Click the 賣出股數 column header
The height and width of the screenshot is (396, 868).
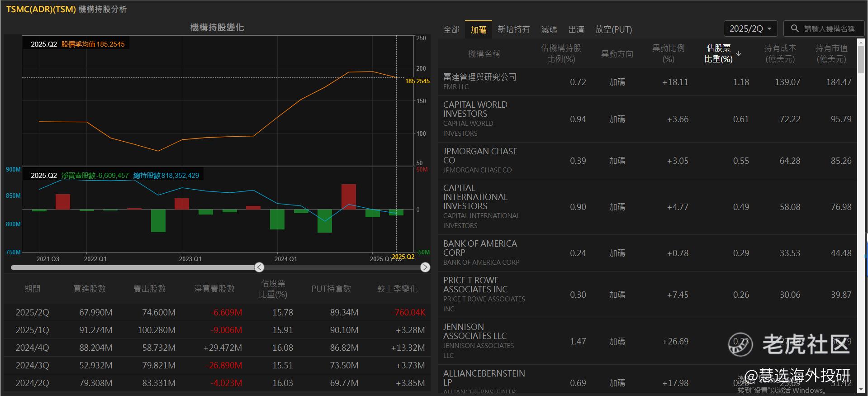(x=149, y=289)
